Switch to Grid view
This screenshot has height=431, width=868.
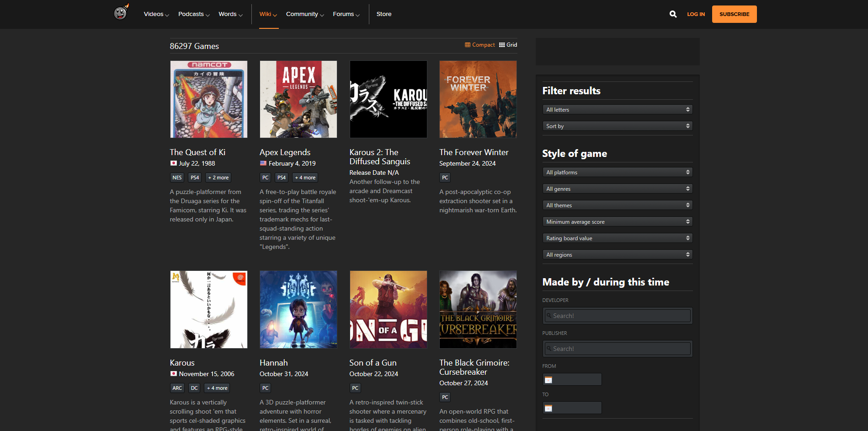coord(508,45)
